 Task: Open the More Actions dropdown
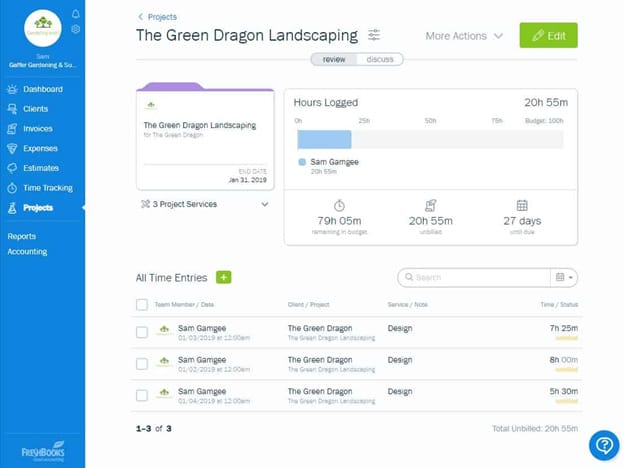(464, 36)
